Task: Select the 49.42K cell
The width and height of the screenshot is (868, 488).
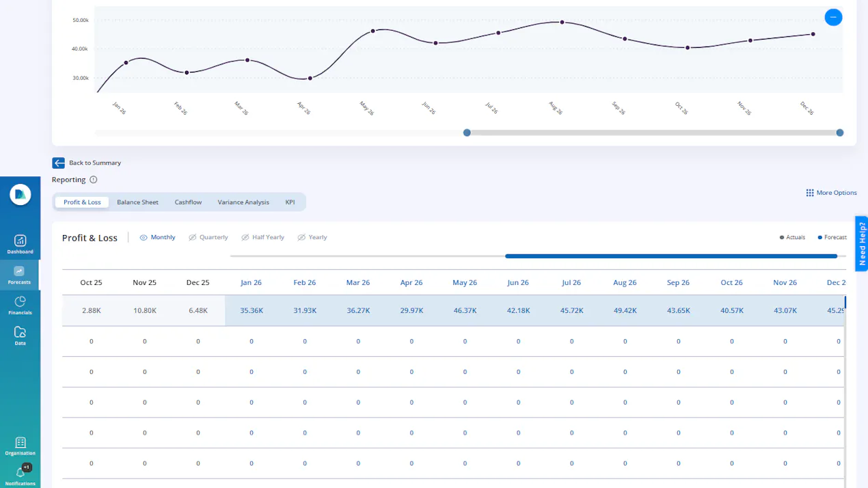Action: [x=625, y=310]
